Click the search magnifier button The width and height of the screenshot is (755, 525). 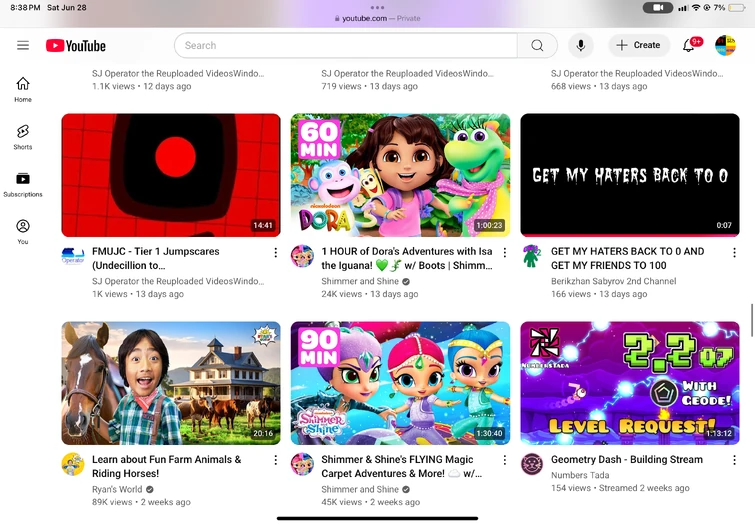[537, 45]
